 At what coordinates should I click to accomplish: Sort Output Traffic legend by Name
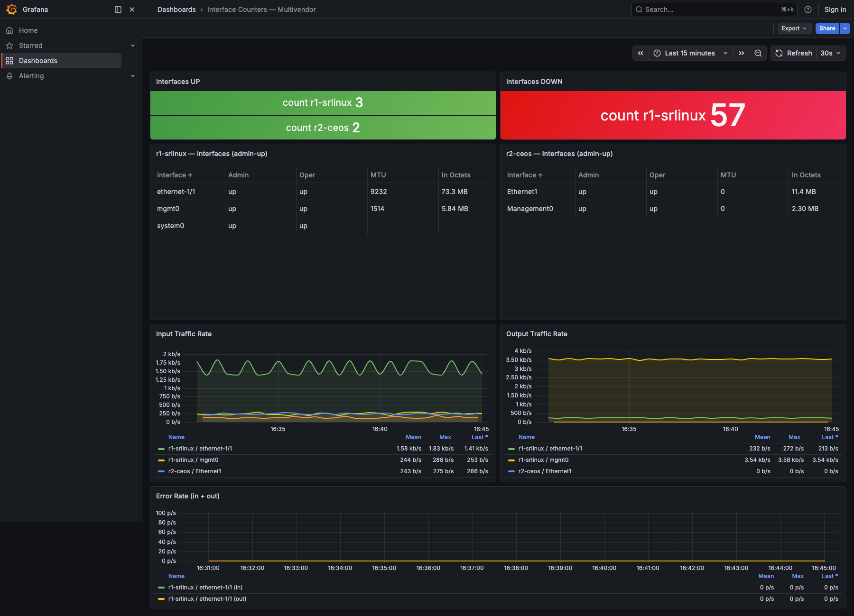coord(527,437)
